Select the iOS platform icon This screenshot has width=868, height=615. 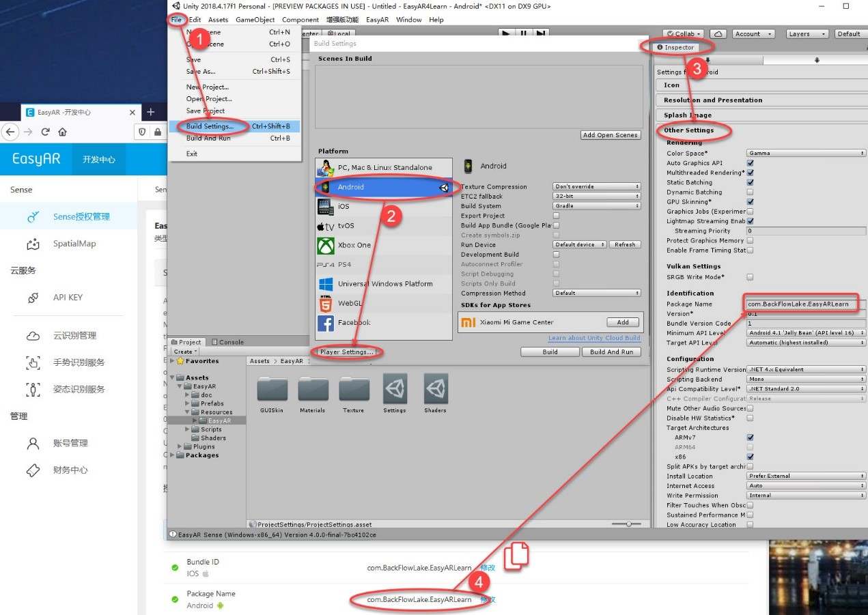pos(326,206)
